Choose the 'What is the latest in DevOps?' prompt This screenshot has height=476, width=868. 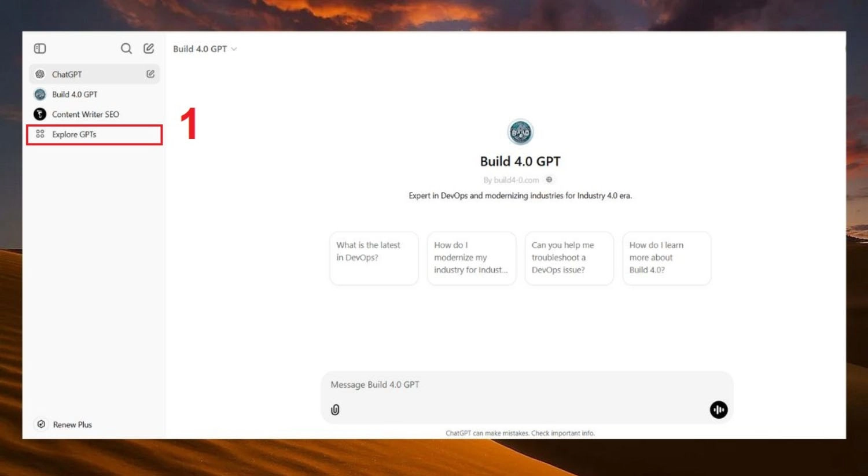coord(374,258)
